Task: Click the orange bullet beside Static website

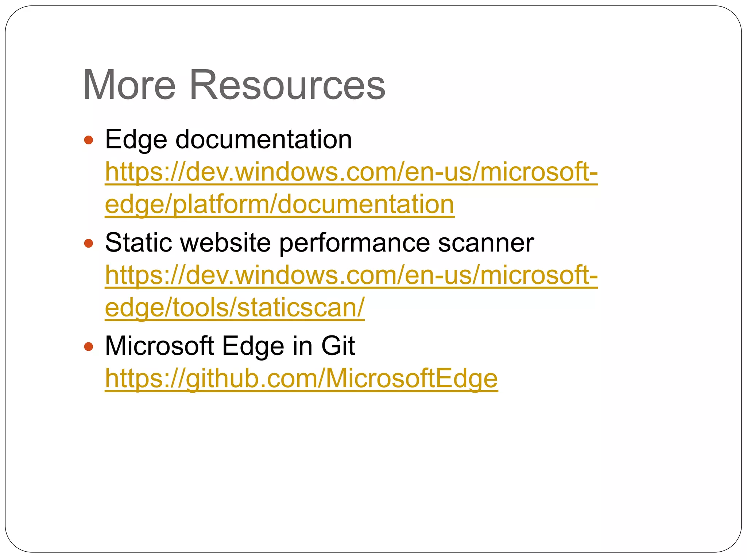Action: 89,243
